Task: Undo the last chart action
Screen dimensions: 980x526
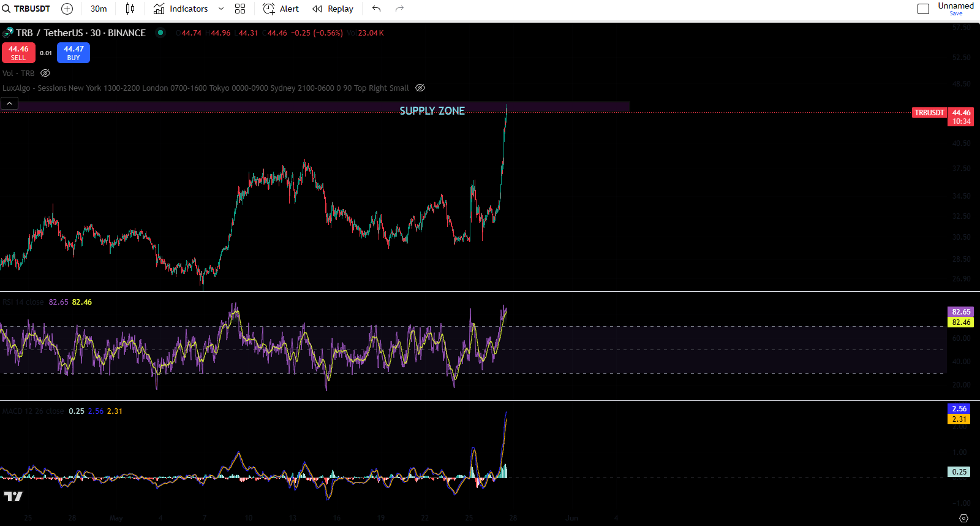Action: pos(376,9)
